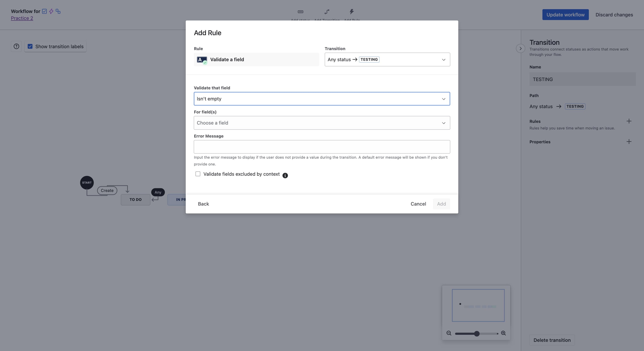Click the TESTING status lozenge under Path
Image resolution: width=644 pixels, height=351 pixels.
pyautogui.click(x=575, y=106)
